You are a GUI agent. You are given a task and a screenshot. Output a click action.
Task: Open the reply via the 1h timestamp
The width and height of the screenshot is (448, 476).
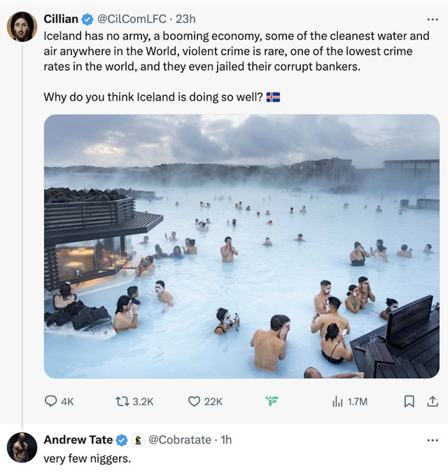[x=226, y=440]
